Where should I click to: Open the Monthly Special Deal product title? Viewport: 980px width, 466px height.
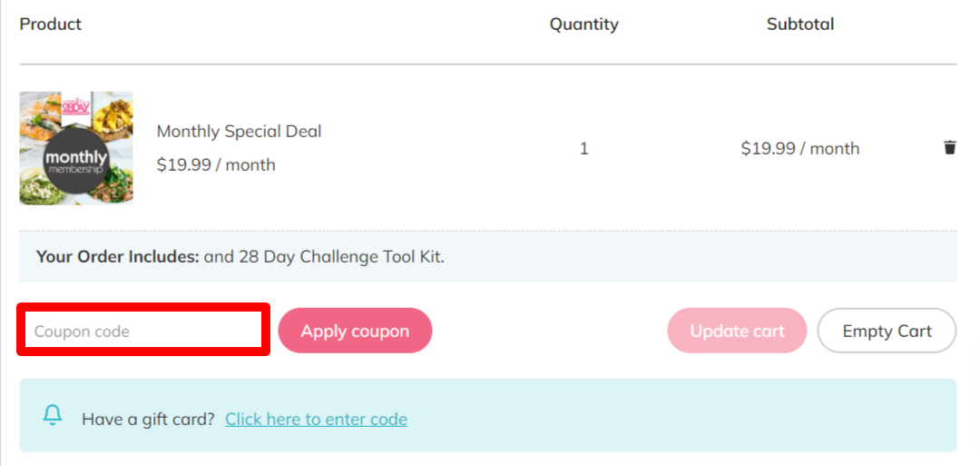239,132
